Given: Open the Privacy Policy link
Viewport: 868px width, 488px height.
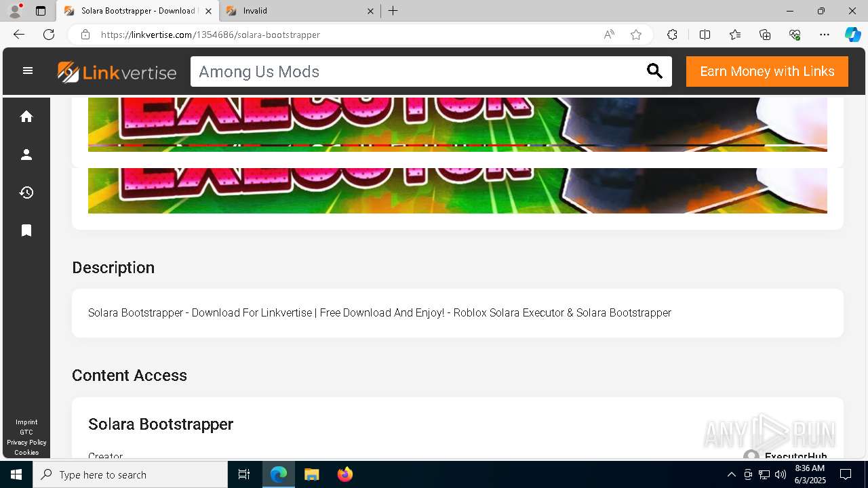Looking at the screenshot, I should (26, 443).
